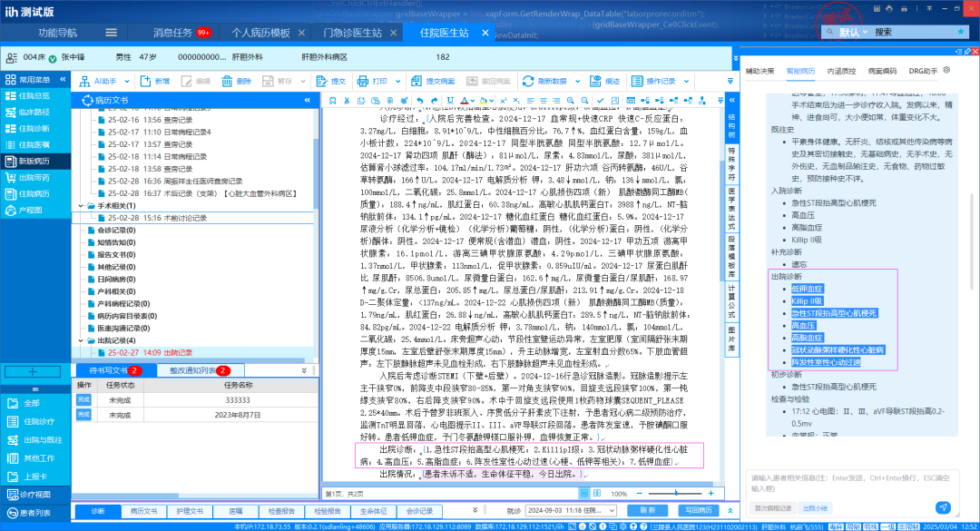Collapse the 出院记录(4) tree node
The image size is (980, 531).
82,341
